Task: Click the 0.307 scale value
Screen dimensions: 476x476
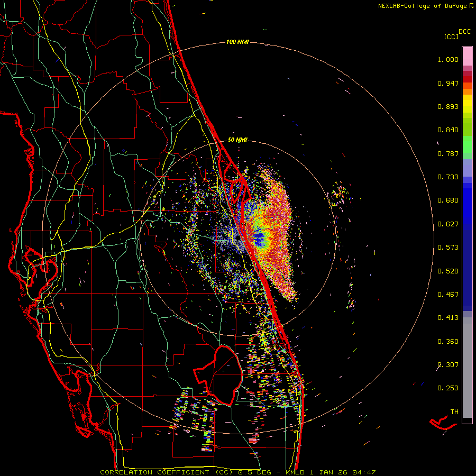Action: pos(448,365)
